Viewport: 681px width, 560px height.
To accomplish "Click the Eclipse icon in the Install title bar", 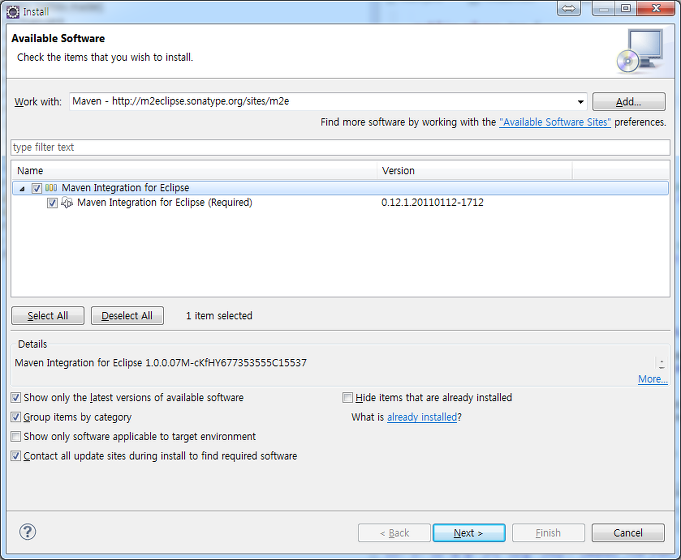I will (x=13, y=12).
